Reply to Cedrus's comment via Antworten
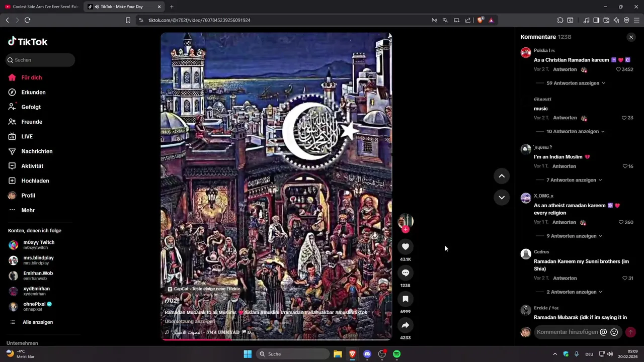Image resolution: width=644 pixels, height=362 pixels. (x=565, y=278)
